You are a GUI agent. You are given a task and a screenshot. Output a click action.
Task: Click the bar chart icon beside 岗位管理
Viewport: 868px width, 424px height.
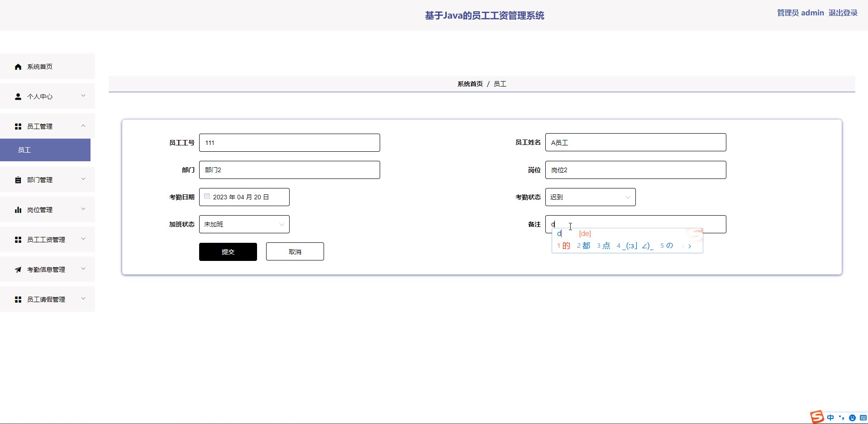point(18,210)
